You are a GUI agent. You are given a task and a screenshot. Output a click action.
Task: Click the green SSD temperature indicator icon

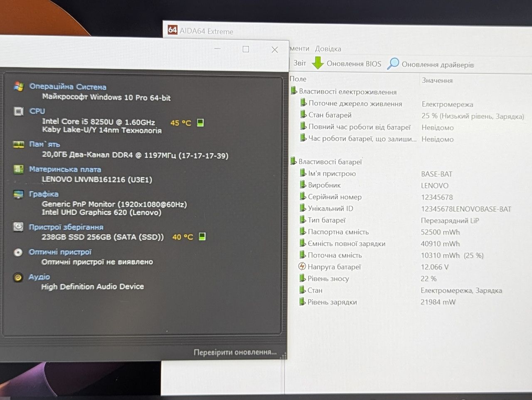pyautogui.click(x=202, y=236)
